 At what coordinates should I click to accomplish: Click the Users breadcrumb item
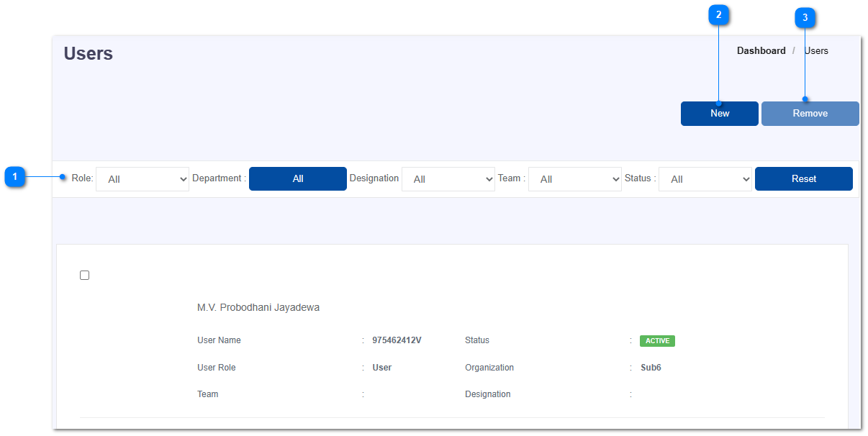point(816,51)
